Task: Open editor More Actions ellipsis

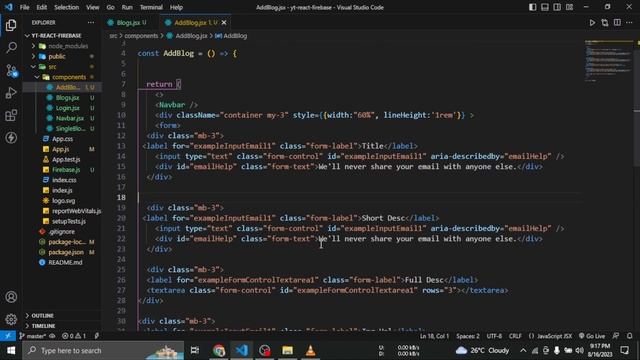Action: pyautogui.click(x=629, y=23)
